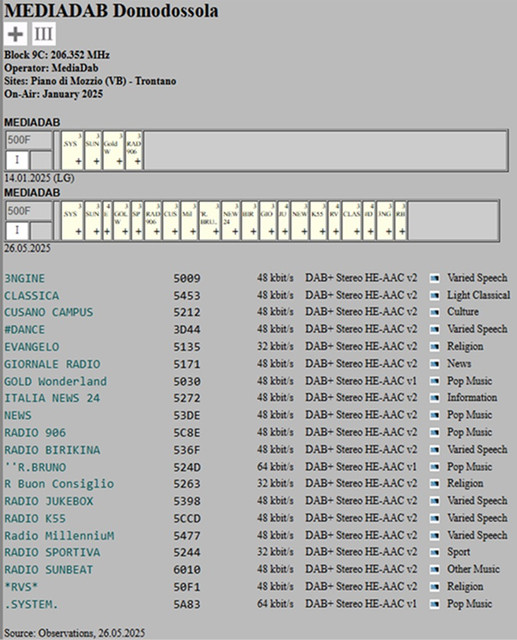This screenshot has width=517, height=640.
Task: Click the small icon in the .SYSTEM. row
Action: (x=435, y=604)
